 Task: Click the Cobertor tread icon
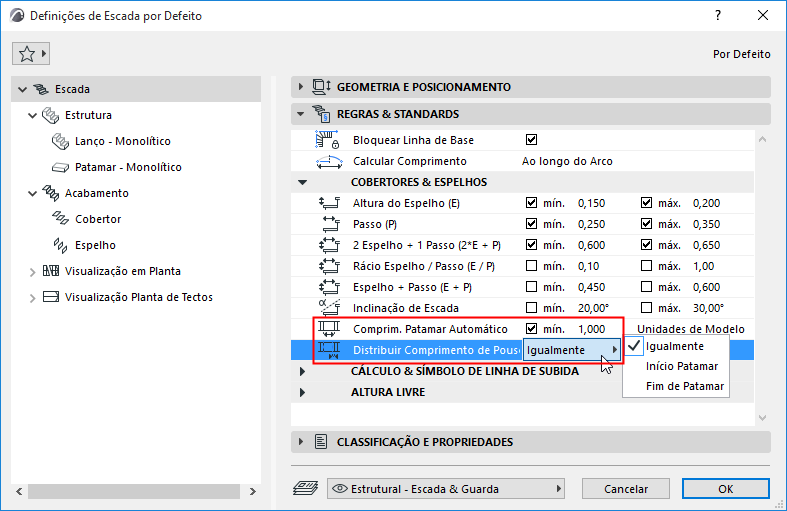pos(60,219)
